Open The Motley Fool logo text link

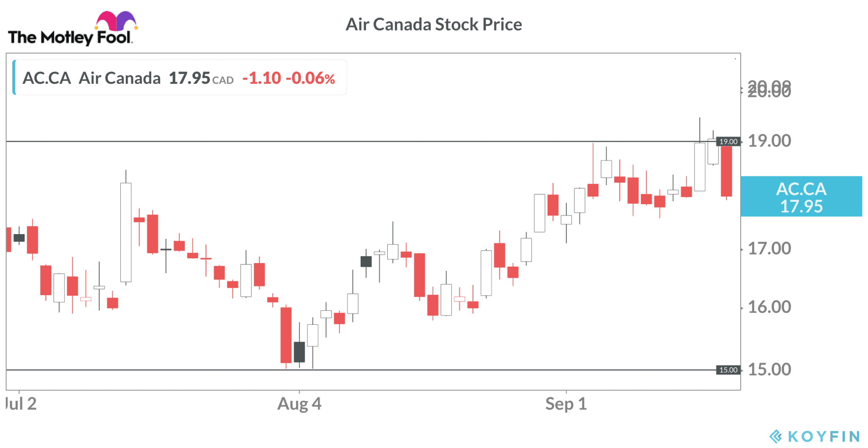[70, 38]
